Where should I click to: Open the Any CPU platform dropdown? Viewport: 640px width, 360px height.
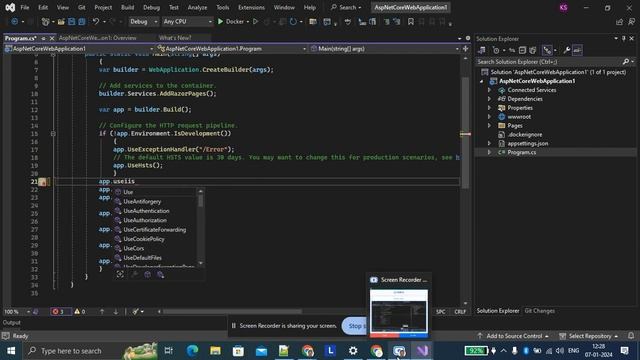coord(187,22)
